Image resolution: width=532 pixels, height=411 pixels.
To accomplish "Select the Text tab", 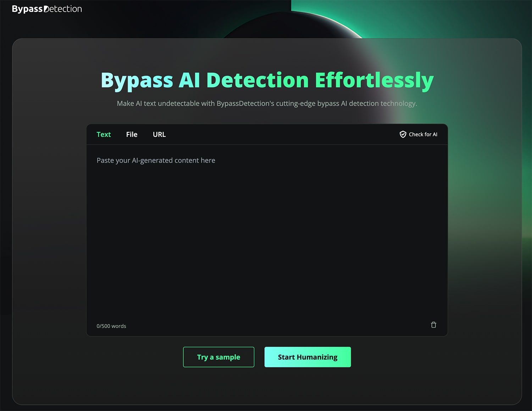I will point(104,134).
